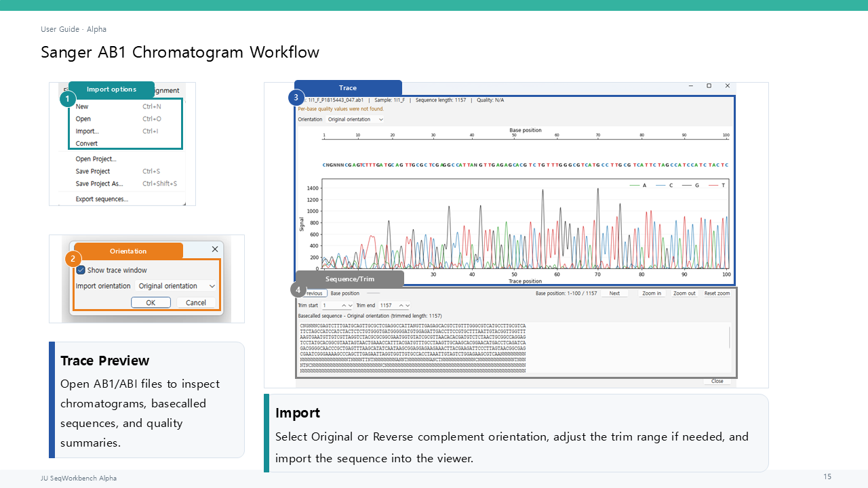The height and width of the screenshot is (488, 868).
Task: Click the 'Trace Preview' heading
Action: tap(105, 361)
